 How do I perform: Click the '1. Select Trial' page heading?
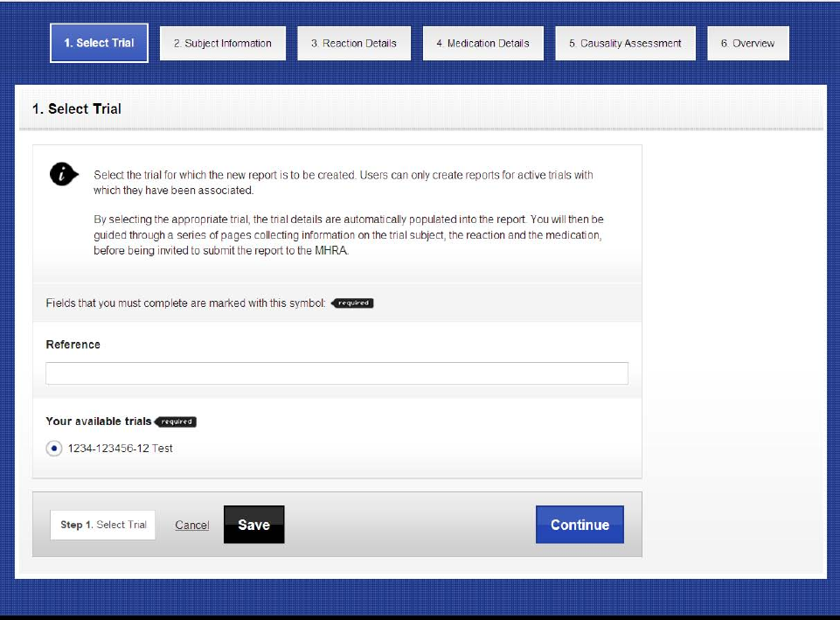point(77,108)
